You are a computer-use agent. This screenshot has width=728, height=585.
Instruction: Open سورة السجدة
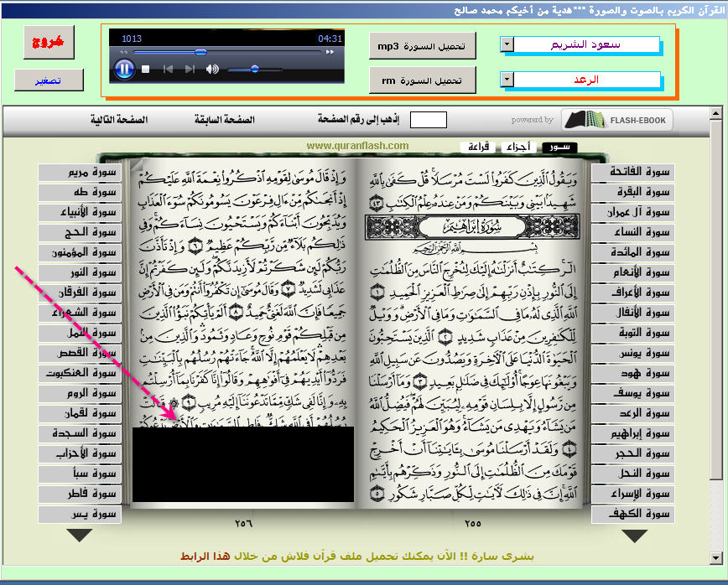point(80,433)
